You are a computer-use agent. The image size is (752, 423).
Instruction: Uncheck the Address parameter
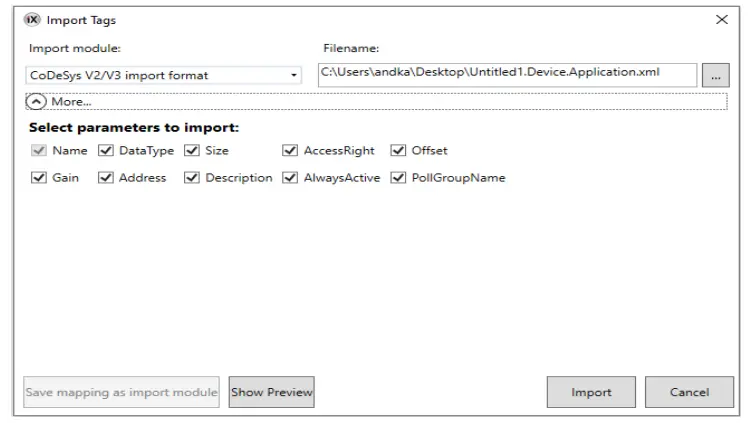click(106, 178)
